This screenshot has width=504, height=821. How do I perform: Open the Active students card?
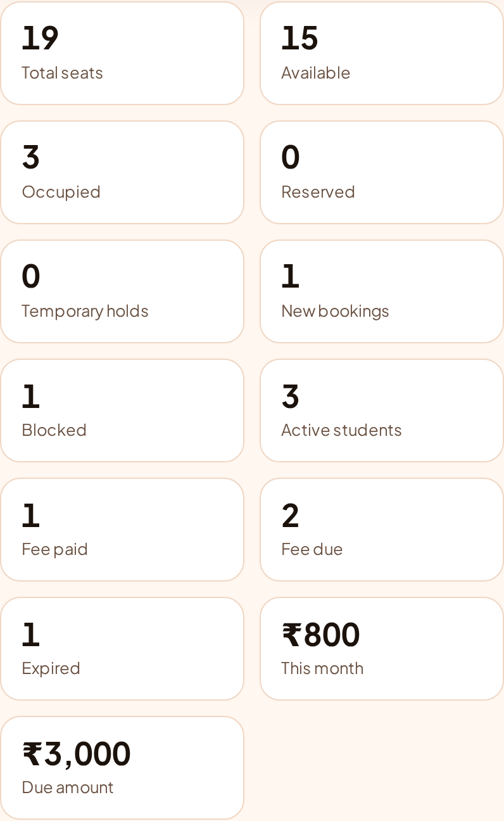[382, 410]
